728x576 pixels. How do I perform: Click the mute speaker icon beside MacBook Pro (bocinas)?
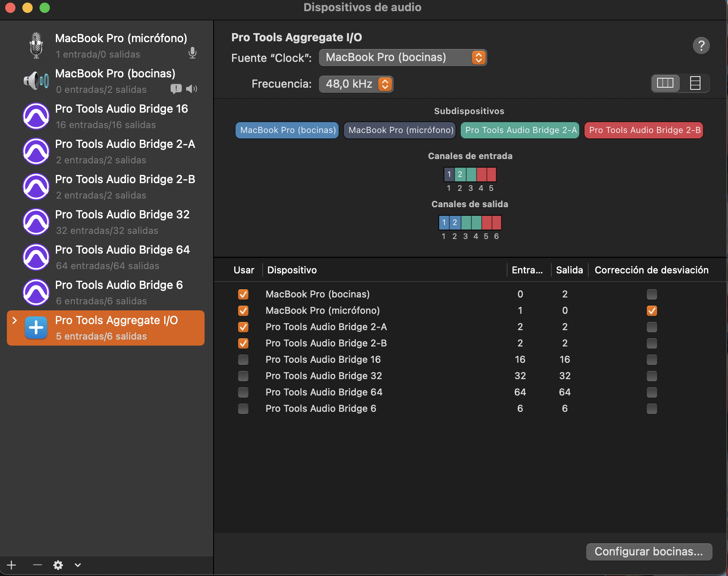click(x=192, y=89)
